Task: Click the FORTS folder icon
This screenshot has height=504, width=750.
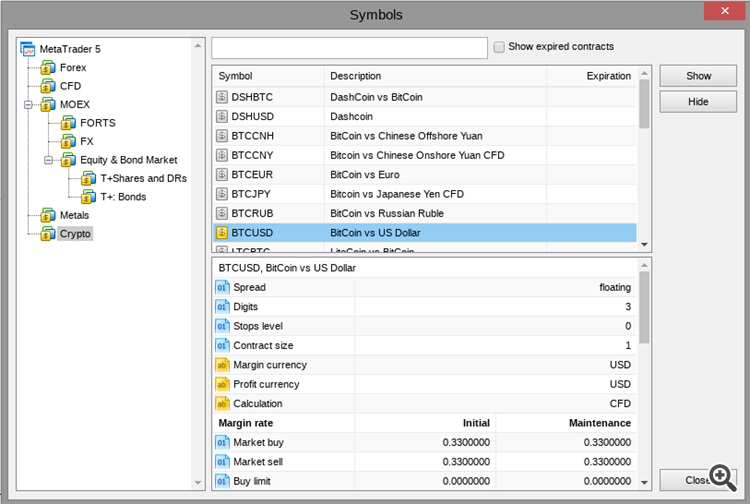Action: (68, 123)
